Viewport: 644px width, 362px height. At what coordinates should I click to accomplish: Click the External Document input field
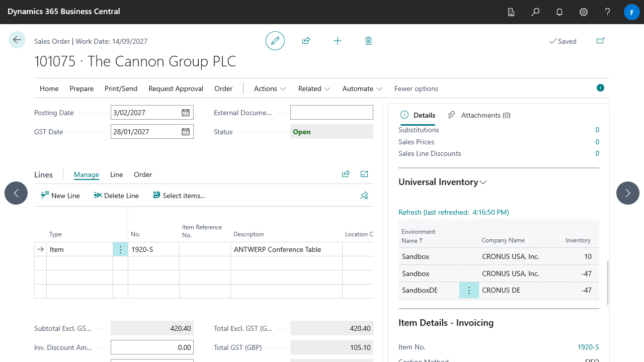[332, 113]
